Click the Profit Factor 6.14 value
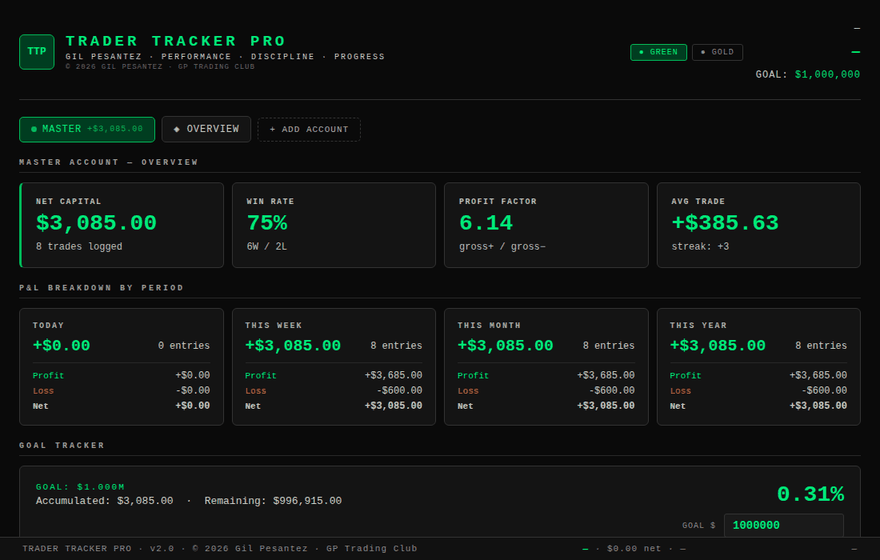Viewport: 880px width, 560px height. click(x=486, y=223)
